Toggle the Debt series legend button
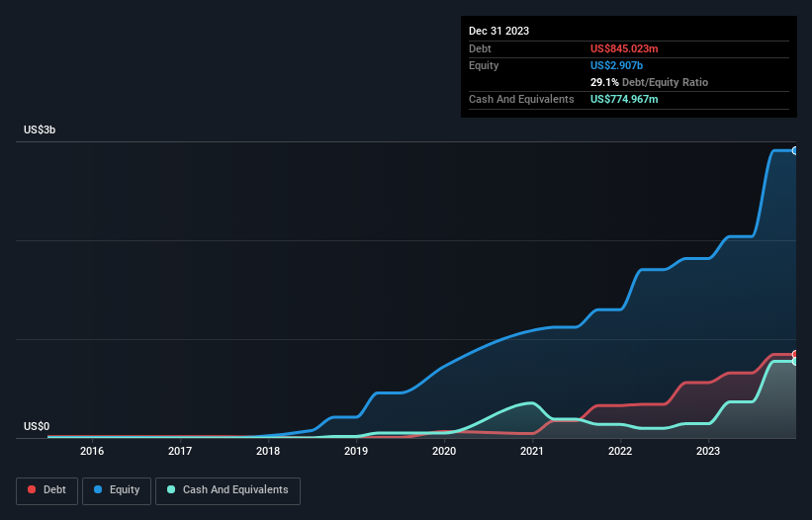Image resolution: width=812 pixels, height=520 pixels. coord(46,490)
